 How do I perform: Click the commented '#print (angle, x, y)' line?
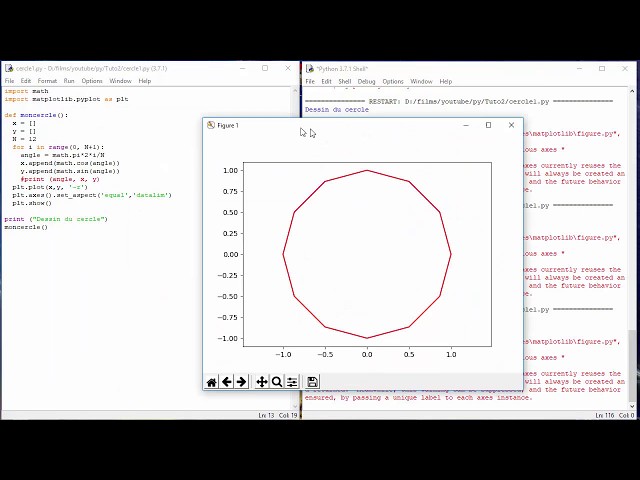click(60, 179)
